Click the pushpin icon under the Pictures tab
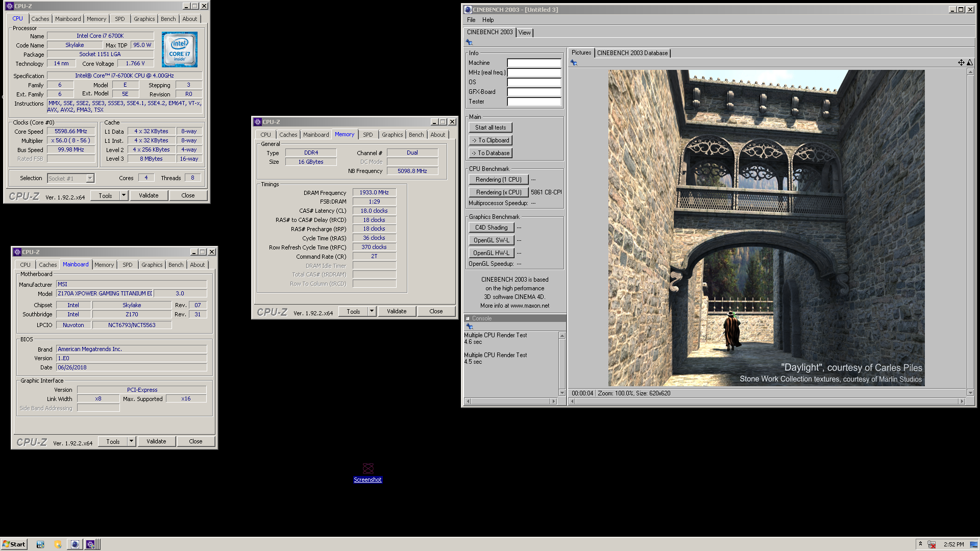This screenshot has height=551, width=980. pos(574,63)
